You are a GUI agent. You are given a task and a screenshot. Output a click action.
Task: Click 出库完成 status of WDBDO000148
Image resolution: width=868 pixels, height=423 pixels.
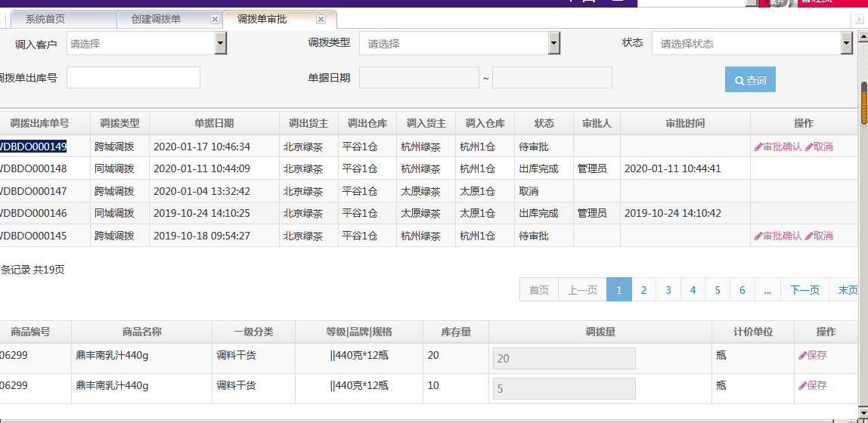[x=538, y=168]
